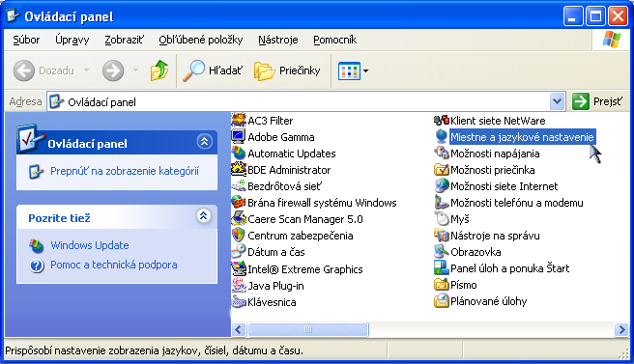Open the Views dropdown button
This screenshot has width=634, height=364.
pos(353,71)
